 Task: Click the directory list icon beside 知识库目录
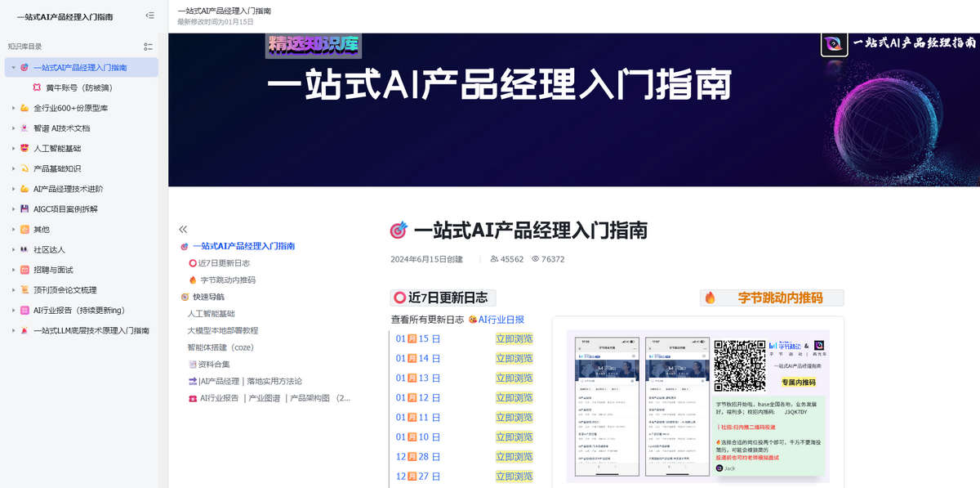click(148, 47)
